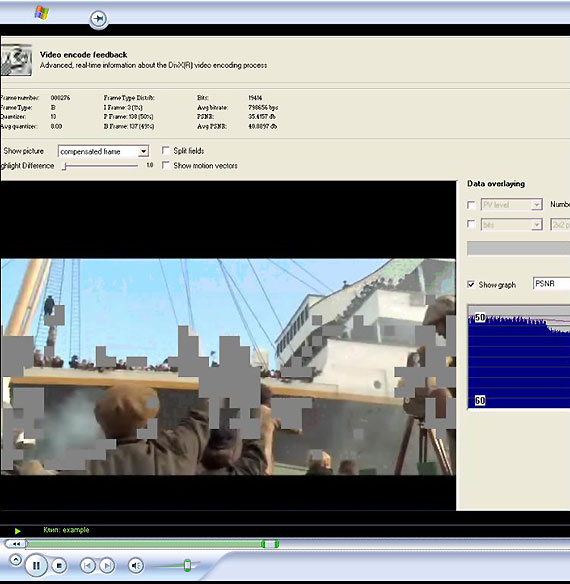The height and width of the screenshot is (584, 570).
Task: Click the 'B Frame: 137' statistic
Action: (129, 126)
